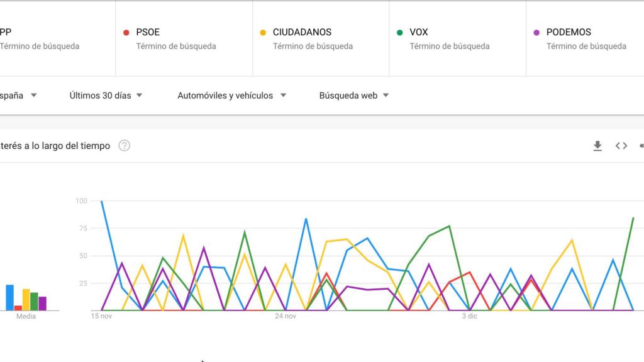Click the download CSV data icon
644x362 pixels.
point(597,145)
